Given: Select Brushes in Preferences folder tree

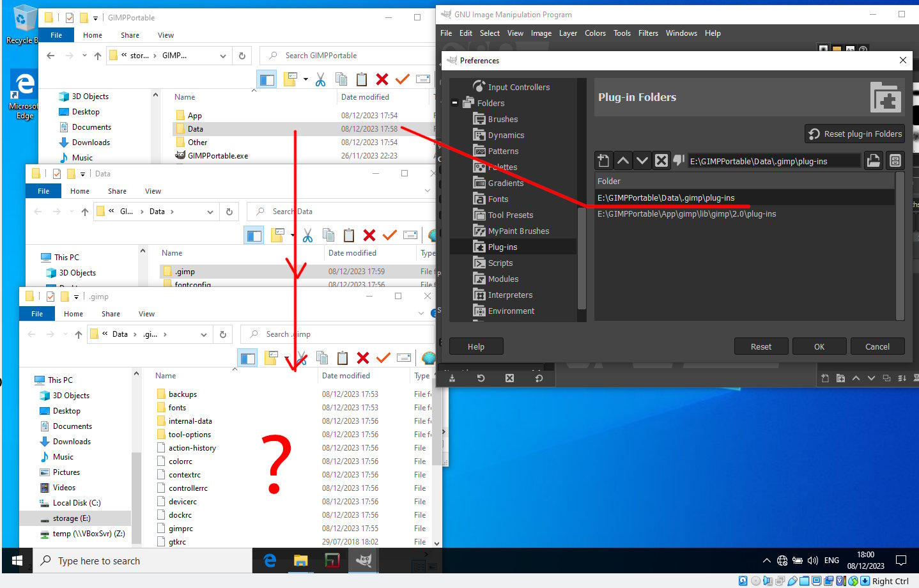Looking at the screenshot, I should coord(503,119).
